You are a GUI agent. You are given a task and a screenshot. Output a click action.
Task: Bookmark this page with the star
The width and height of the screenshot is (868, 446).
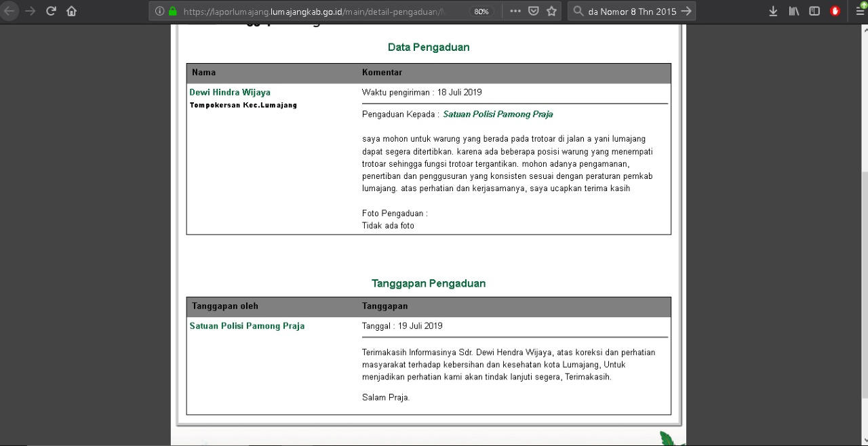[552, 12]
